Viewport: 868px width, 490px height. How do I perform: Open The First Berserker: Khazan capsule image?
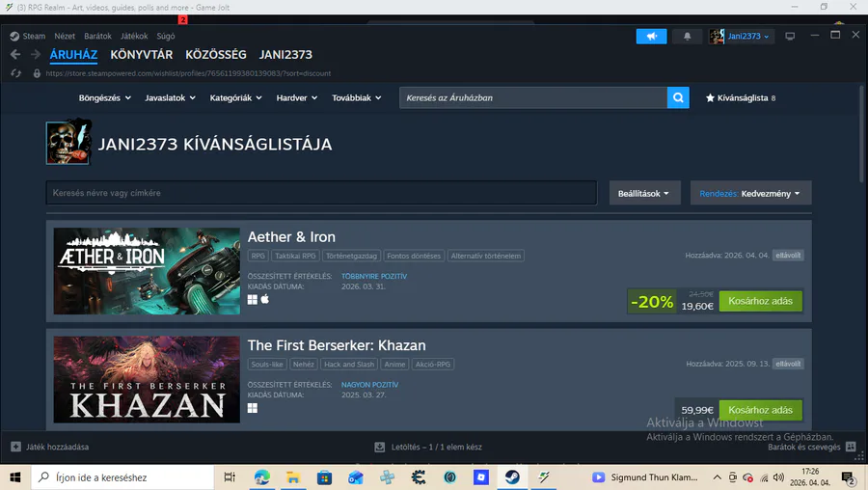tap(147, 380)
